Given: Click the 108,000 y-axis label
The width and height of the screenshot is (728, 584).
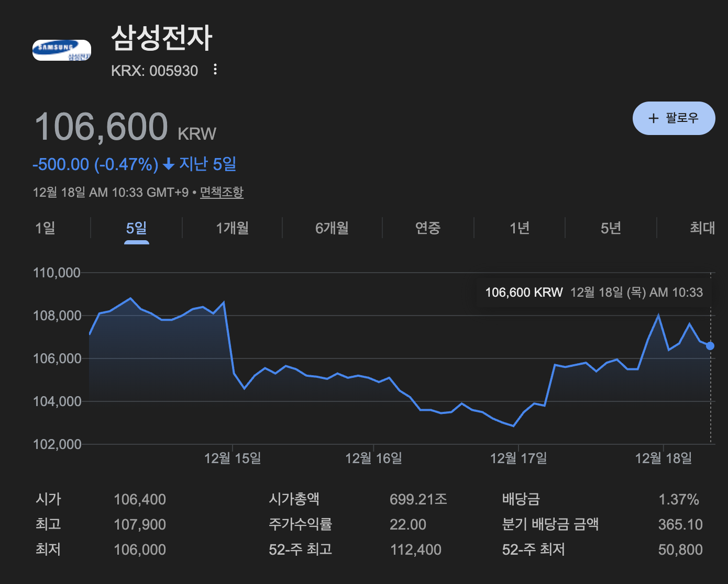Looking at the screenshot, I should 57,316.
